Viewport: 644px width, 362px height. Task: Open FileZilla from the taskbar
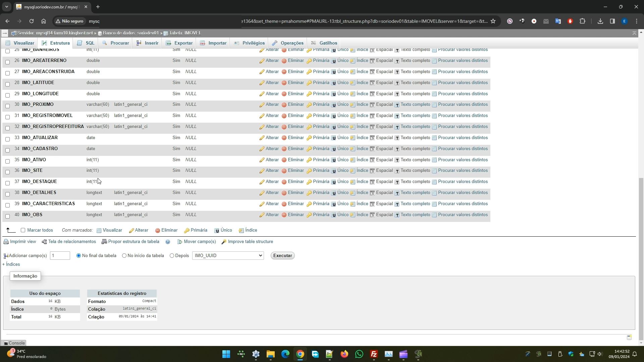374,354
